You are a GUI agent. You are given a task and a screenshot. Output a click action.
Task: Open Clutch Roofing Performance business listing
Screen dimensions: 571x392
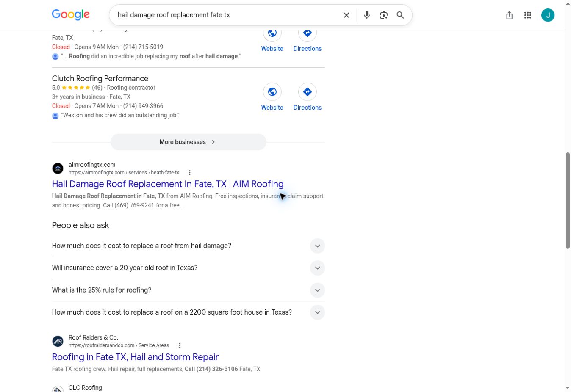(x=100, y=79)
